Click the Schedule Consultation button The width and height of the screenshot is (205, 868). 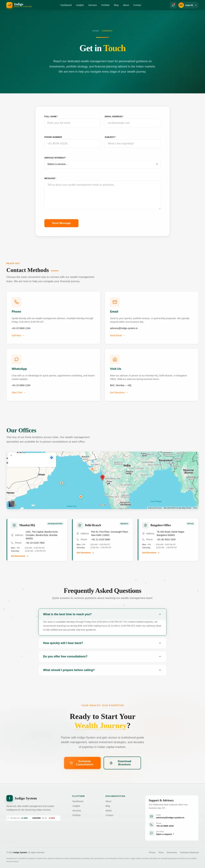click(x=82, y=763)
